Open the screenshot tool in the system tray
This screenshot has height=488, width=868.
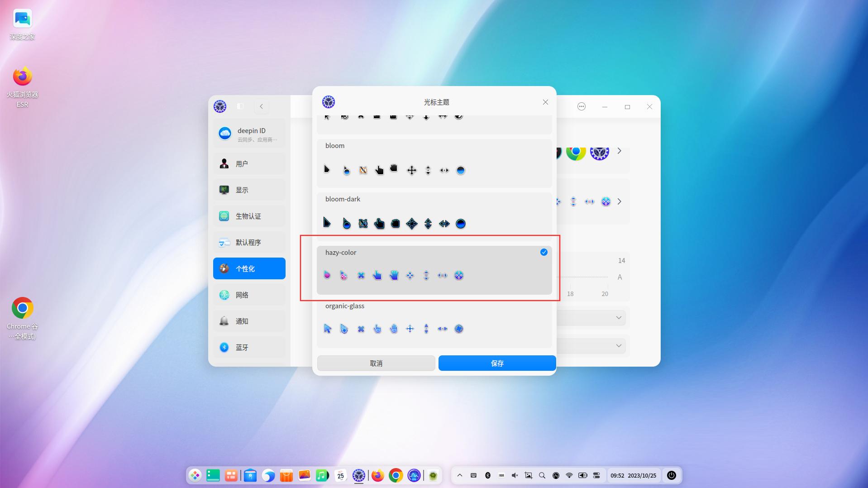pyautogui.click(x=528, y=475)
